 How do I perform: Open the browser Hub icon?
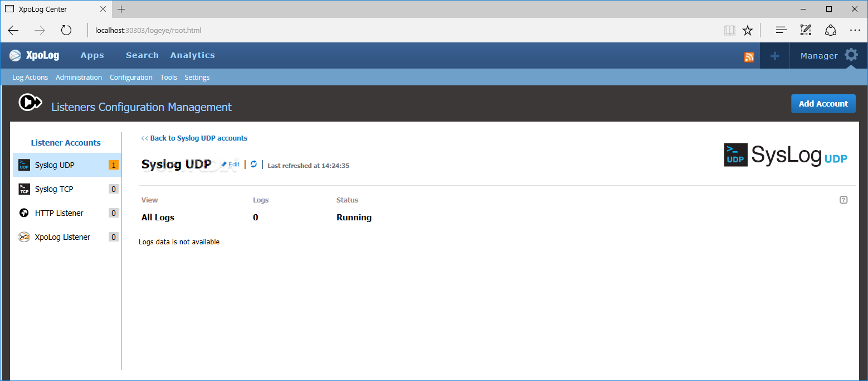[x=782, y=31]
